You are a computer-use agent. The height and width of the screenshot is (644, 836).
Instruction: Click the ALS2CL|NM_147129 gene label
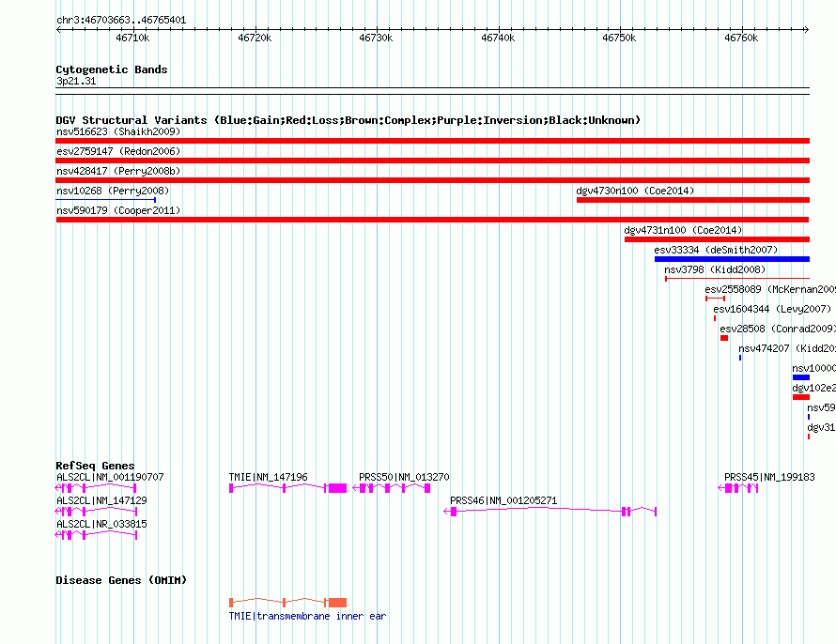coord(101,500)
